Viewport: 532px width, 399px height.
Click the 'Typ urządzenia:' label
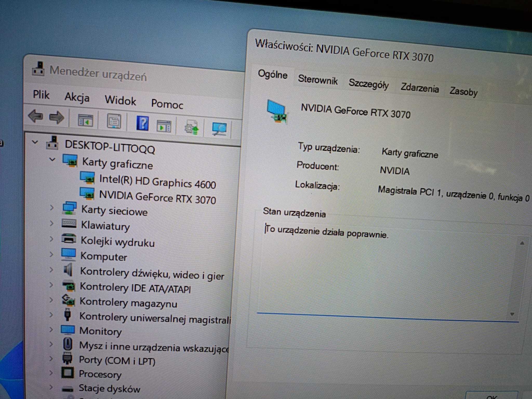(329, 148)
